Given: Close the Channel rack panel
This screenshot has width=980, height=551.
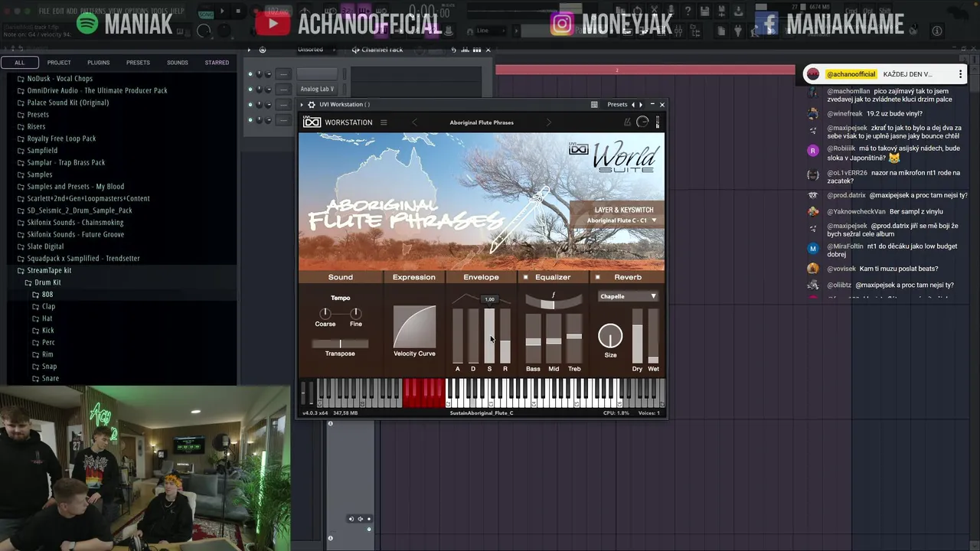Looking at the screenshot, I should coord(488,50).
